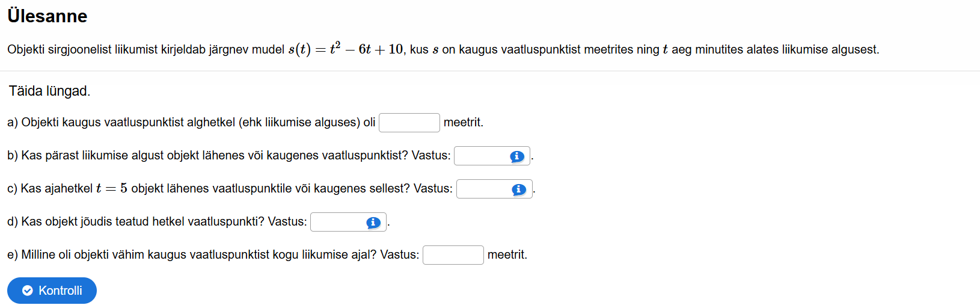This screenshot has width=980, height=308.
Task: Click 'meetrit.' label after question e input
Action: tap(507, 255)
